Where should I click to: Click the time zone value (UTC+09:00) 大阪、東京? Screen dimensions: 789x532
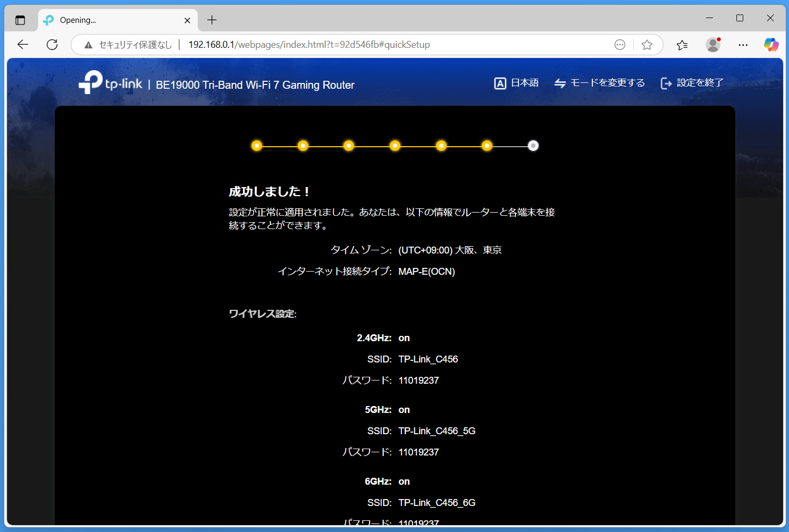(450, 250)
